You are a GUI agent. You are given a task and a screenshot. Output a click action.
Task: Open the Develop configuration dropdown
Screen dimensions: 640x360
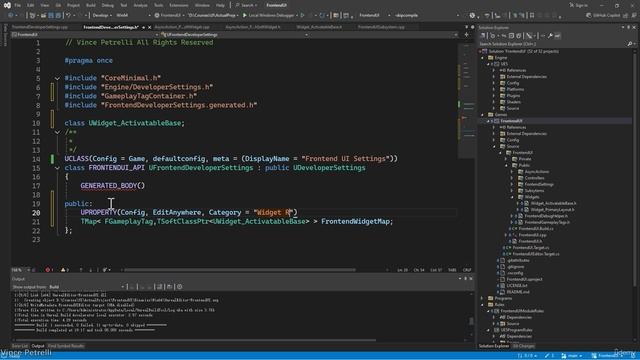pos(102,16)
